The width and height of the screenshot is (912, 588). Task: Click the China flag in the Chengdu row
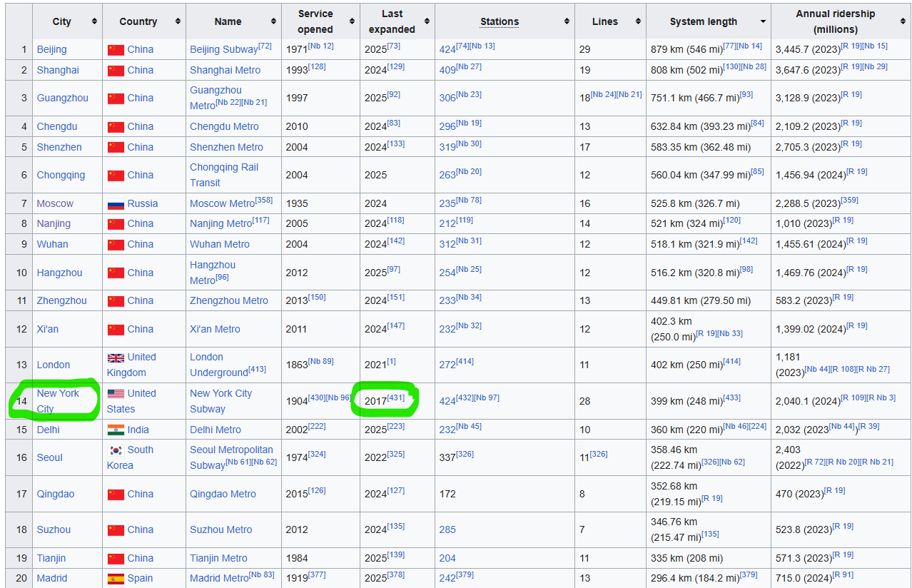coord(116,127)
